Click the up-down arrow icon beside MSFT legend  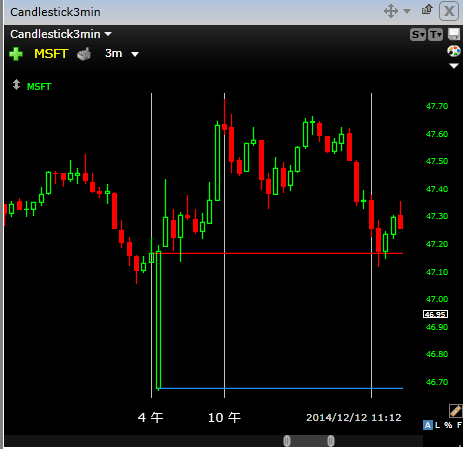[16, 85]
